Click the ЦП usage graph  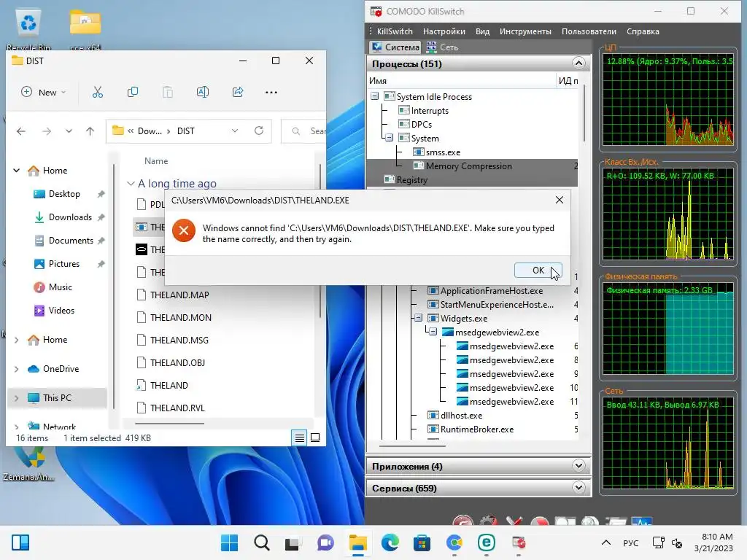point(668,101)
